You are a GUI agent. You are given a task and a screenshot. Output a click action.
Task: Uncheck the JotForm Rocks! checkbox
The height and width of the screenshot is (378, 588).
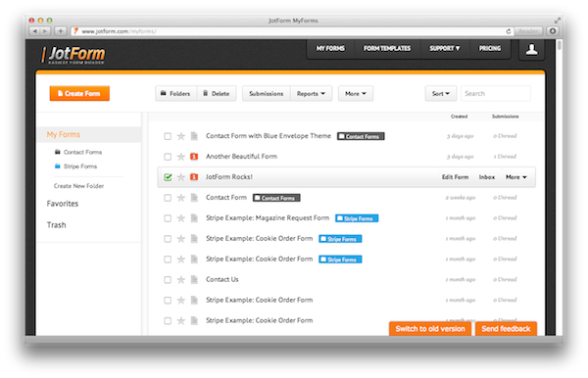[168, 177]
